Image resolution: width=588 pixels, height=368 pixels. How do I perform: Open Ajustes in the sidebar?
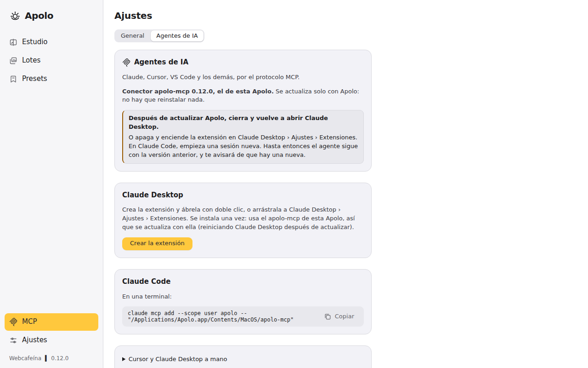click(x=51, y=340)
